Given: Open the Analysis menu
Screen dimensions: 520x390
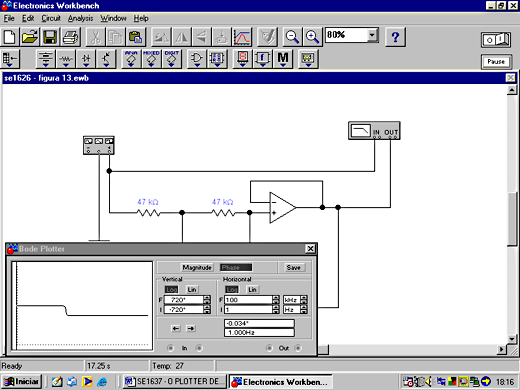Looking at the screenshot, I should click(x=80, y=18).
